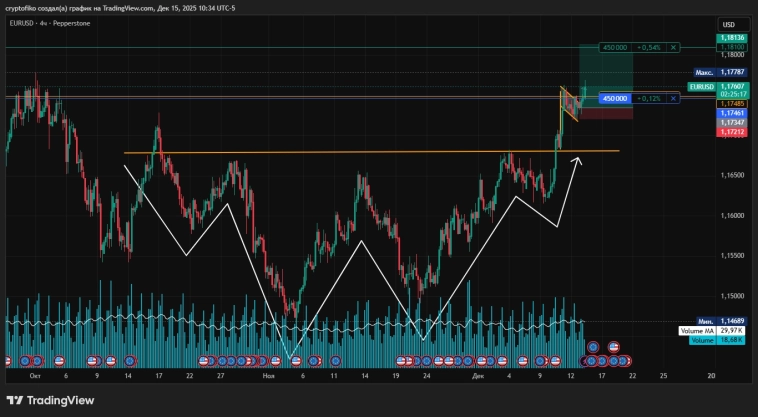Open the US flag economic event below Oct 6

pyautogui.click(x=59, y=361)
